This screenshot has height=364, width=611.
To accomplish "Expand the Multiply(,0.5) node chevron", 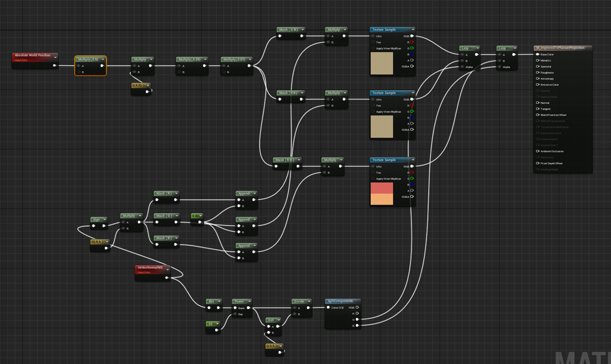I will coord(103,59).
